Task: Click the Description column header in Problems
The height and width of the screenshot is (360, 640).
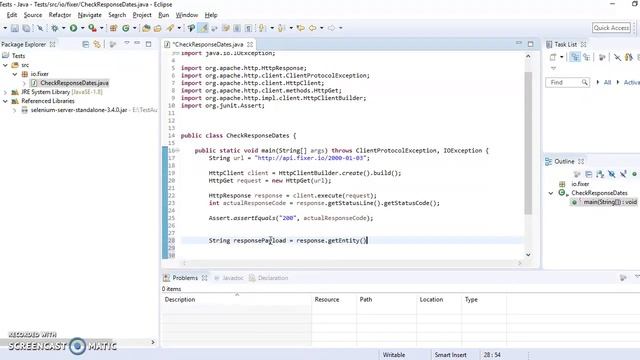Action: [x=236, y=300]
